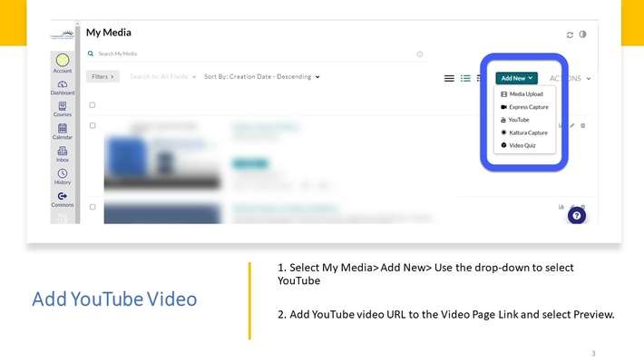View analytics of the second media entry
The height and width of the screenshot is (363, 644).
coord(561,207)
